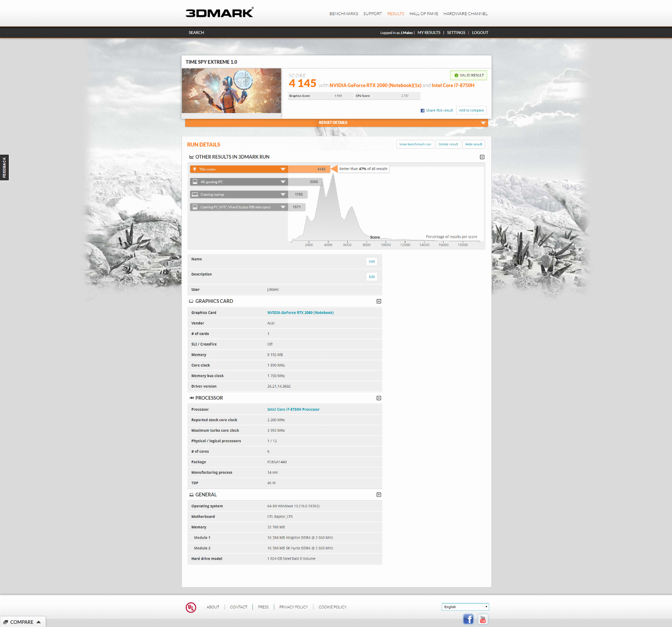Click View benchmark run button
672x627 pixels.
415,144
